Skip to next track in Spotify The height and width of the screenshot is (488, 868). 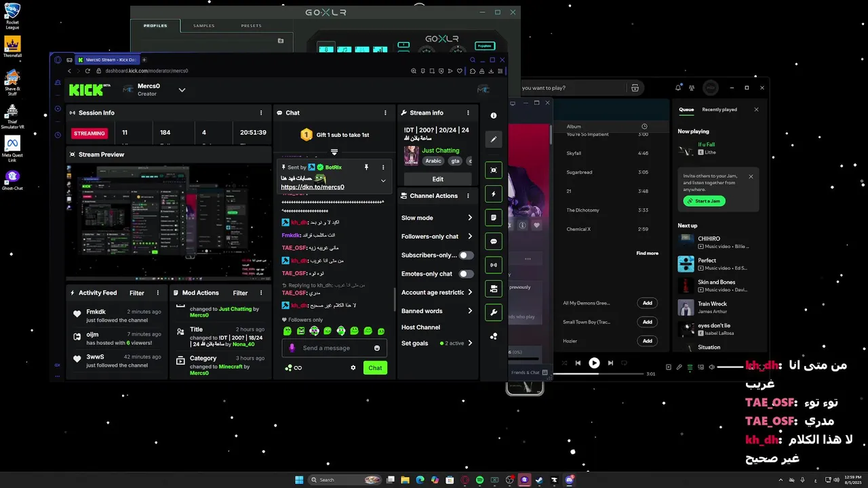(610, 363)
